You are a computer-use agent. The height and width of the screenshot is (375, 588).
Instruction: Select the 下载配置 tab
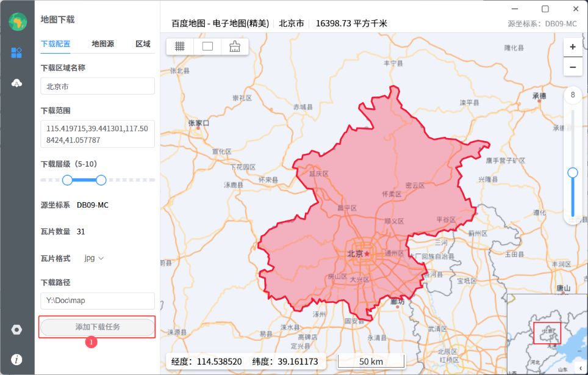point(56,44)
